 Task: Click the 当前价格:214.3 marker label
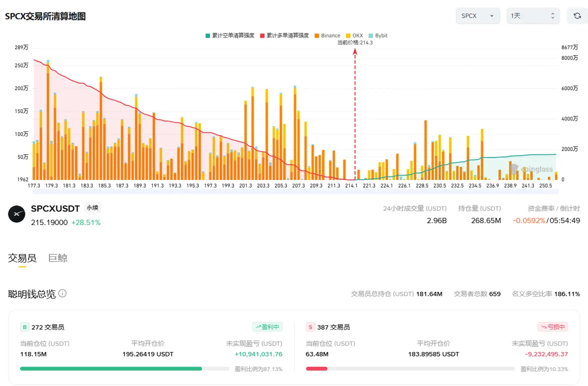coord(355,42)
